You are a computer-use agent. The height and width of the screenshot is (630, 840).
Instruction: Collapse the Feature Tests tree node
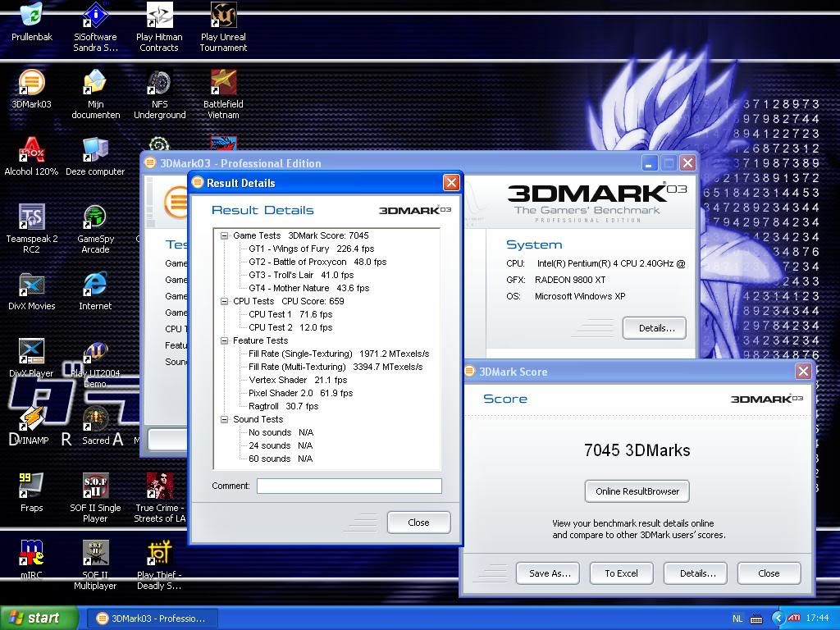(225, 340)
